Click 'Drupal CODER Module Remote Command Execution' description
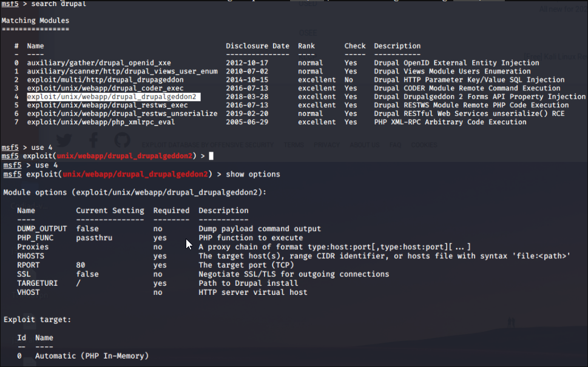Screen dimensions: 588x367 click(x=467, y=89)
